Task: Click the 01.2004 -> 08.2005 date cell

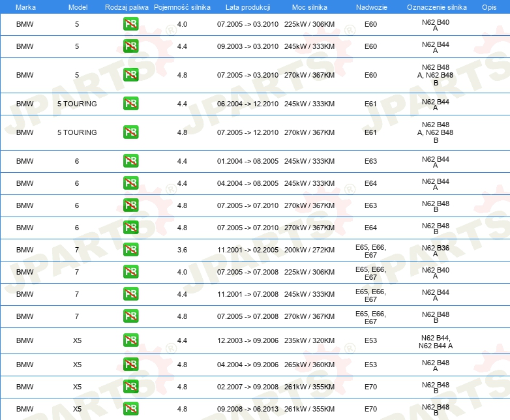Action: [248, 161]
